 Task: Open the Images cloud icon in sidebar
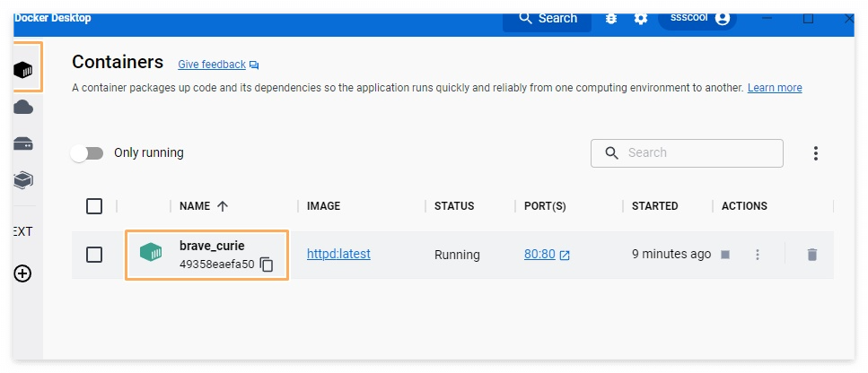pyautogui.click(x=23, y=108)
